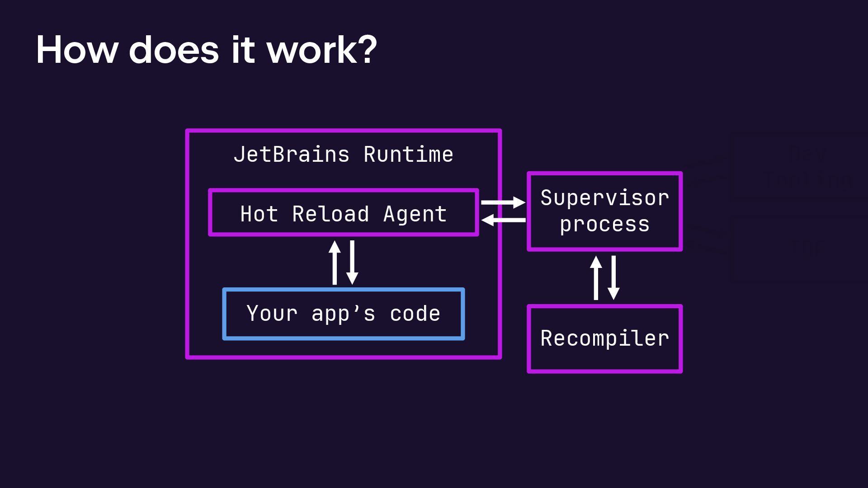Click the faded Dev Tools box at the top right
Viewport: 868px width, 488px height.
click(807, 167)
